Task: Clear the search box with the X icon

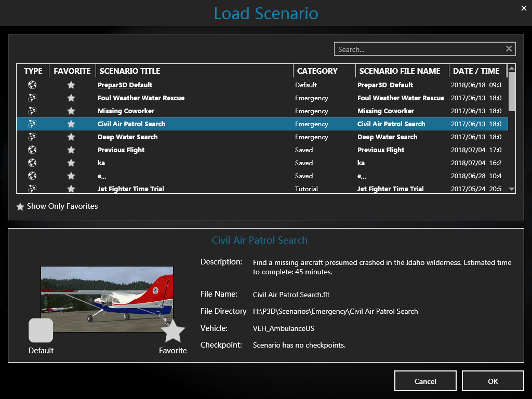Action: tap(509, 49)
